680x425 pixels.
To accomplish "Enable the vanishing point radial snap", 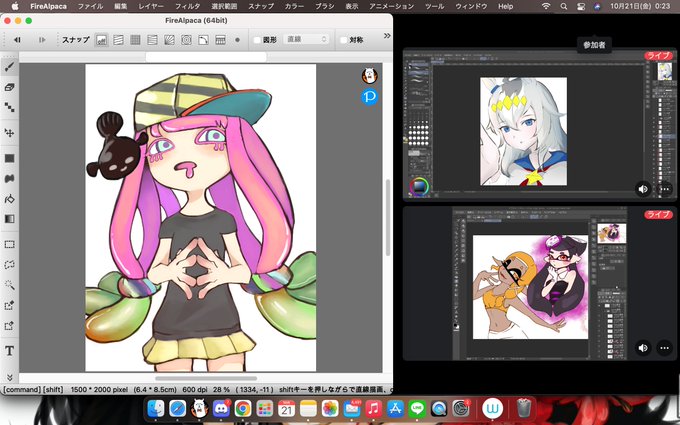I will pyautogui.click(x=170, y=40).
